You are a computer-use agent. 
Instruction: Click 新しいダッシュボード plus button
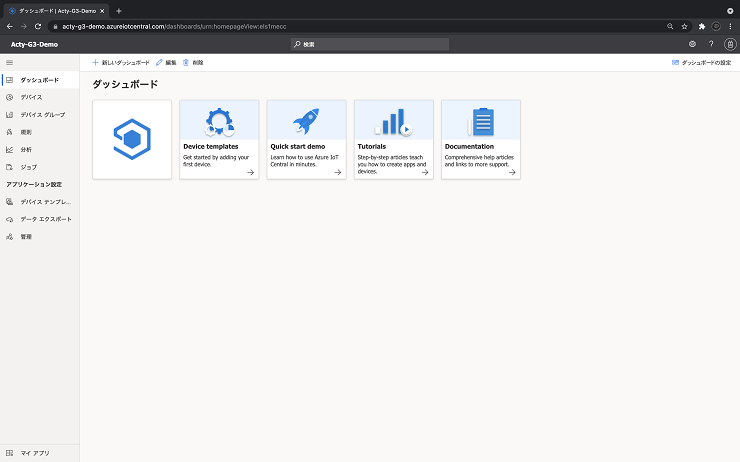pyautogui.click(x=121, y=62)
